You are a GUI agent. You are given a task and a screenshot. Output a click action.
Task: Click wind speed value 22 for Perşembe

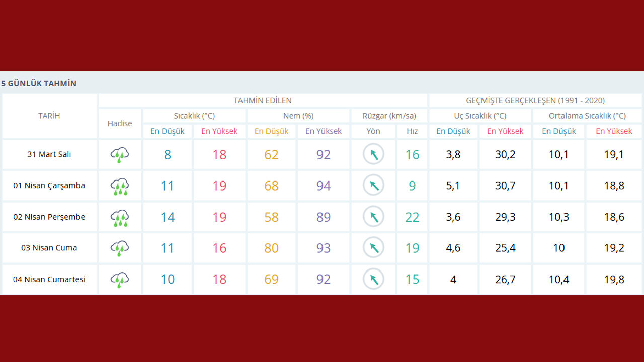click(x=412, y=217)
